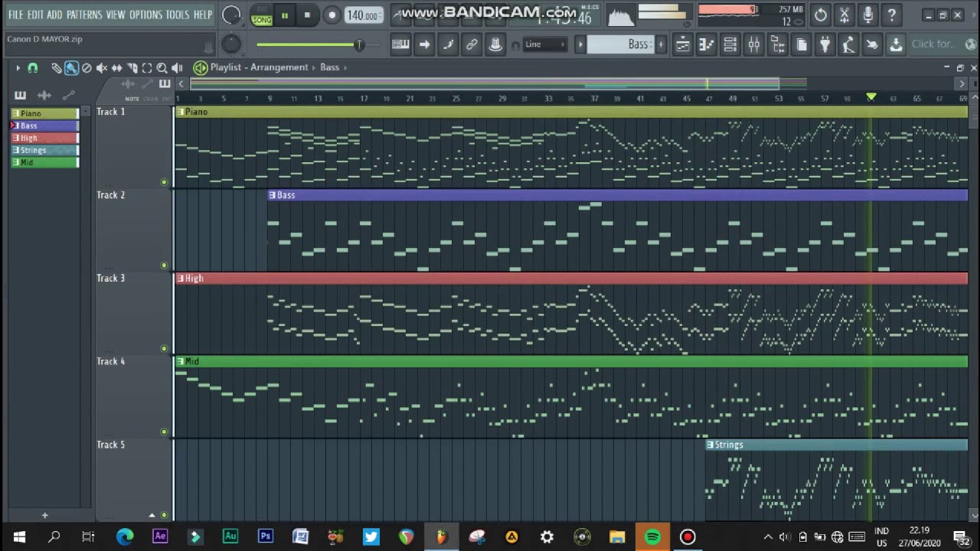Select the Playback speaker tool in playlist
This screenshot has height=551, width=980.
tap(178, 68)
